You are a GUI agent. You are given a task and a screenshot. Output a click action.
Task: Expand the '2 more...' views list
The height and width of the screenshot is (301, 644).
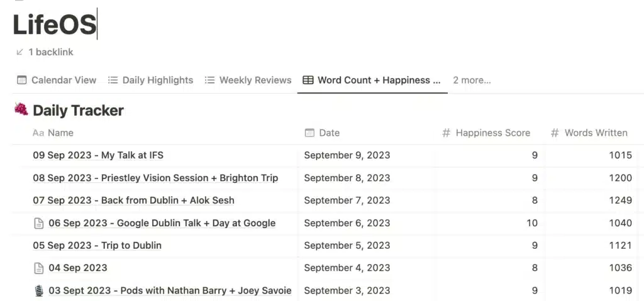(472, 80)
